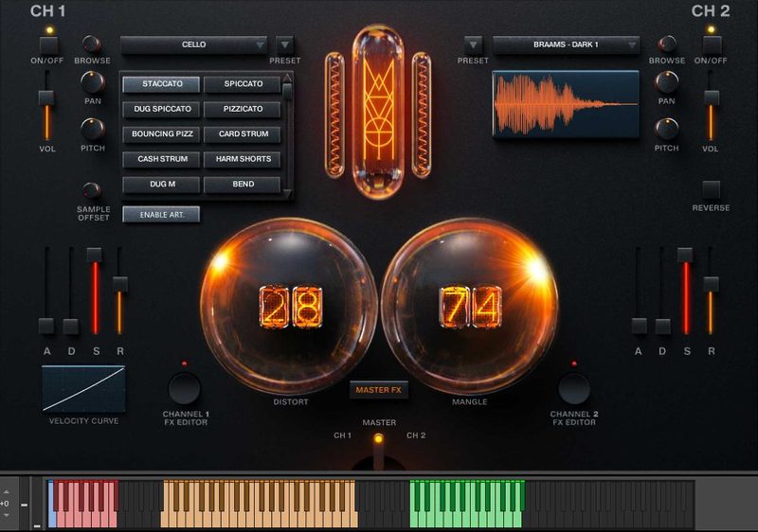Click keyboard octave down arrow

click(x=7, y=516)
